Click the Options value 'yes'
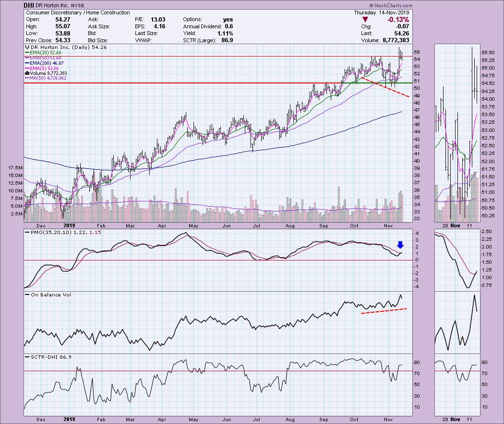Viewport: 504px width, 424px height. pyautogui.click(x=228, y=20)
